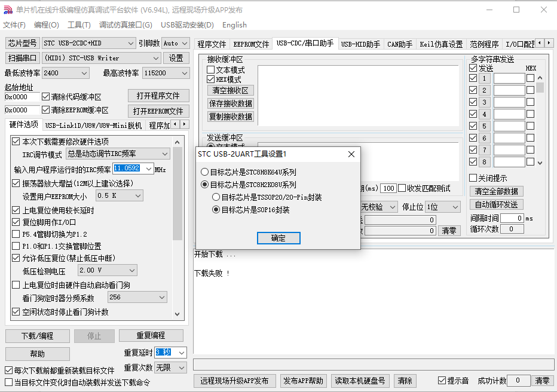The width and height of the screenshot is (557, 392).
Task: Switch to USB-HID助手 tab
Action: [360, 44]
